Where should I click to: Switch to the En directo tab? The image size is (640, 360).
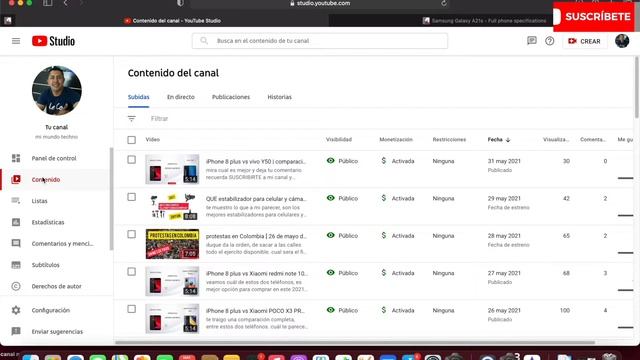click(181, 97)
